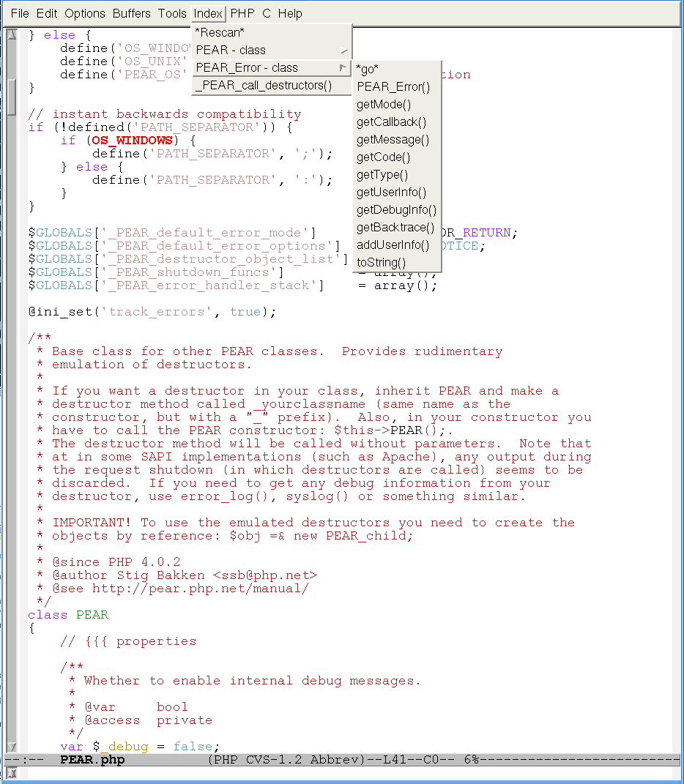The image size is (684, 784).
Task: Click the <ssb@php.net> email address
Action: 264,575
